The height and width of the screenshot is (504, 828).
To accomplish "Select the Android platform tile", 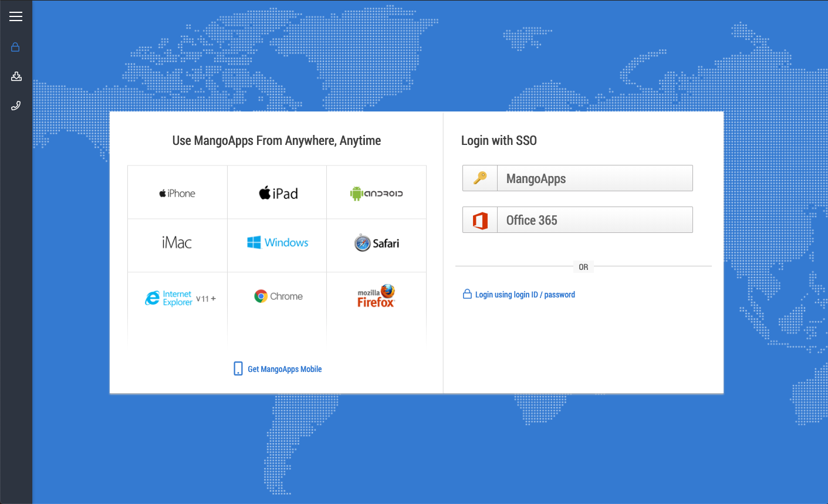I will point(376,192).
